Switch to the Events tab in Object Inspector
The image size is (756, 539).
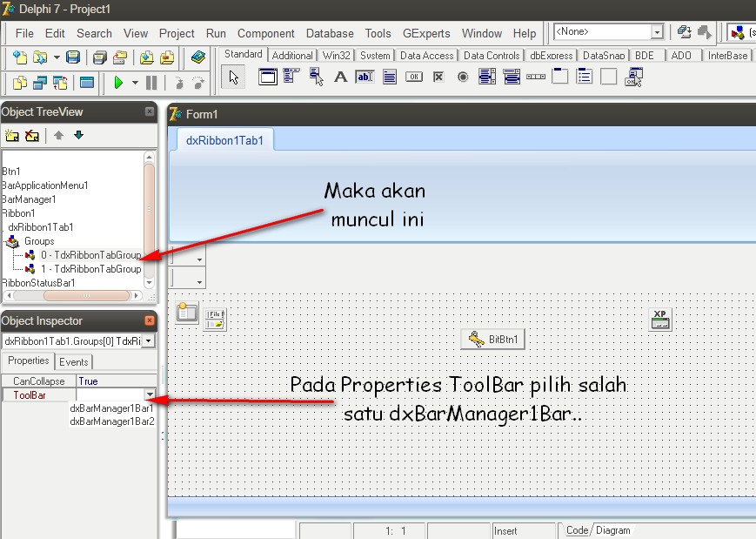[x=74, y=361]
